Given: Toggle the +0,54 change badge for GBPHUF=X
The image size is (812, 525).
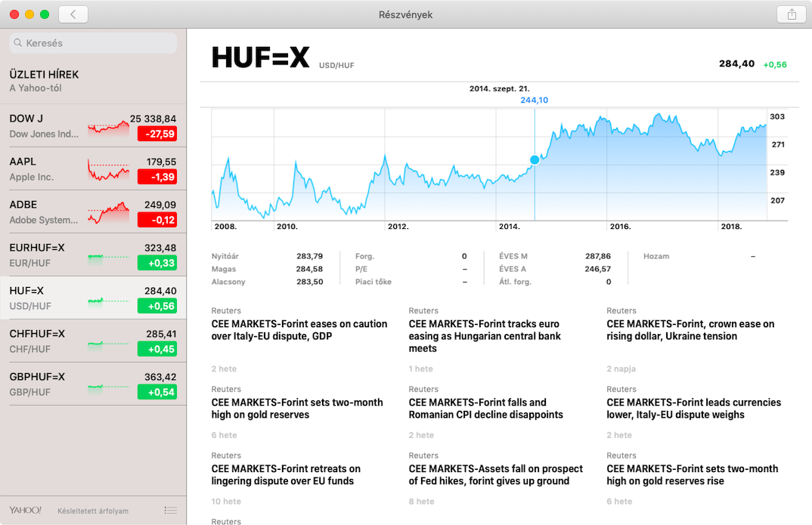Looking at the screenshot, I should (157, 391).
